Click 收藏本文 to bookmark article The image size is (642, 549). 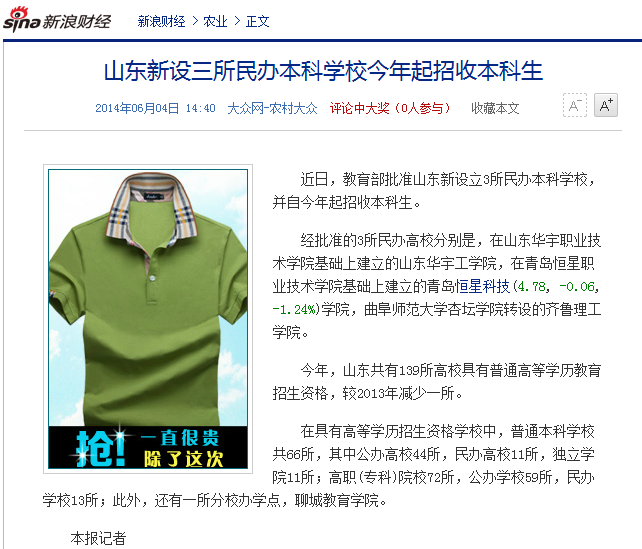tap(495, 108)
